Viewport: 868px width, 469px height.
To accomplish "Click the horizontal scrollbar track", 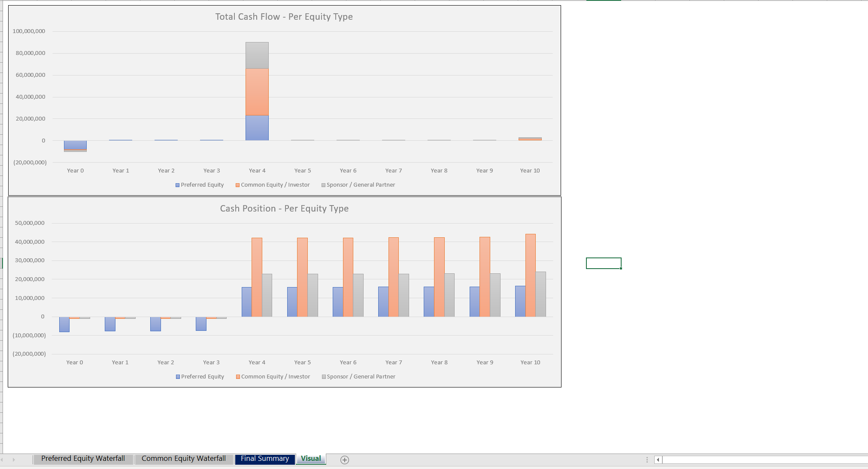I will [x=764, y=459].
